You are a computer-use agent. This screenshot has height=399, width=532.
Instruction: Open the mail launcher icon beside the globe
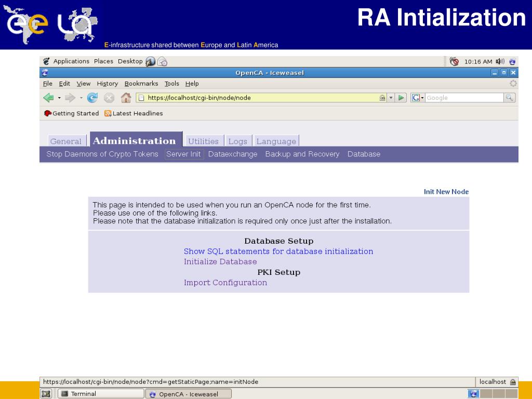[163, 61]
